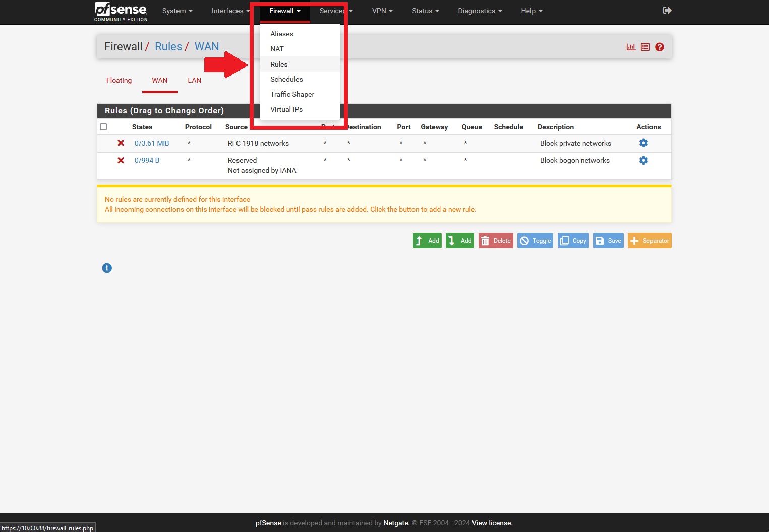Click the Toggle rules button
Viewport: 769px width, 532px height.
coord(535,241)
